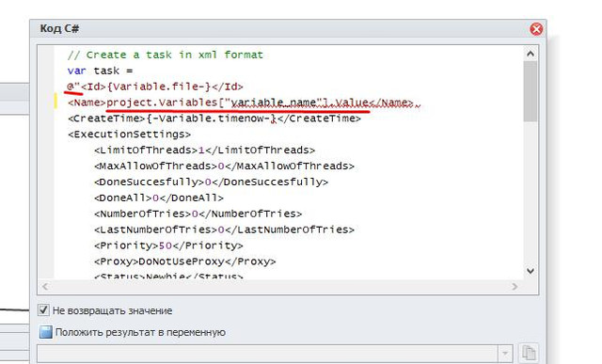Click the NumberOfTries line

(x=198, y=214)
